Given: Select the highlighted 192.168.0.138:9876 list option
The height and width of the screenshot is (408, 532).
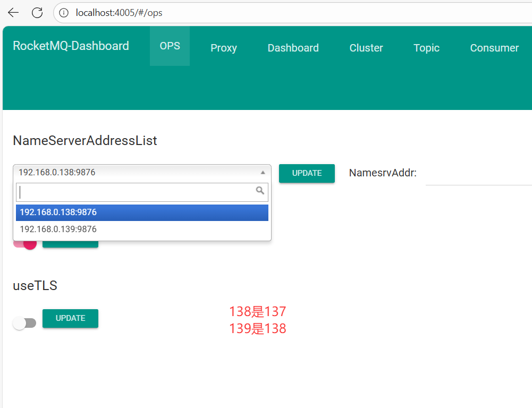Looking at the screenshot, I should pyautogui.click(x=142, y=212).
